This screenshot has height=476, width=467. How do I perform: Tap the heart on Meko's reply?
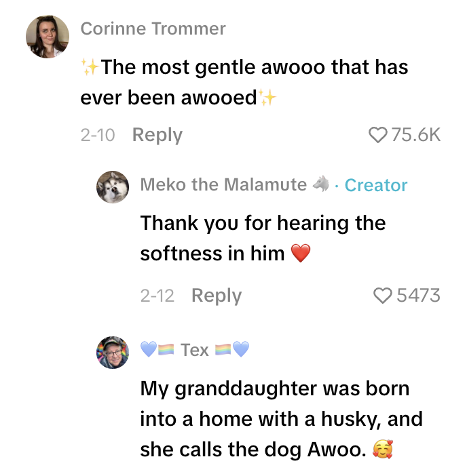click(384, 296)
